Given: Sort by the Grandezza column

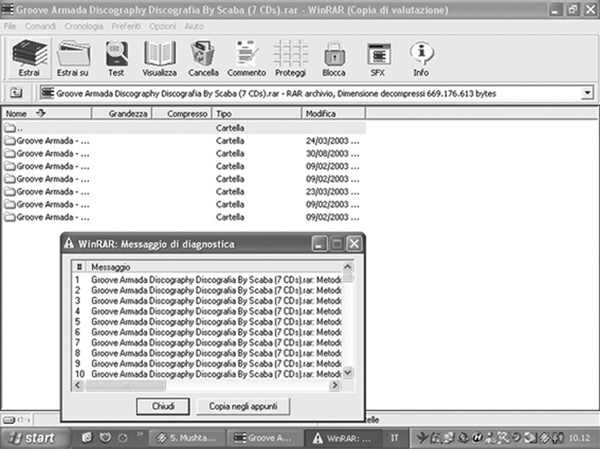Looking at the screenshot, I should (x=122, y=114).
